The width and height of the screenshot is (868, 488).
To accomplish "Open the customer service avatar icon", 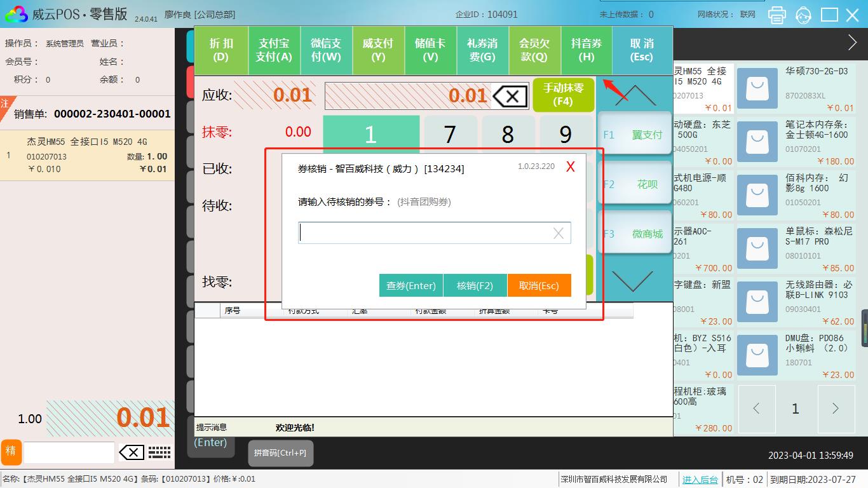I will (803, 15).
